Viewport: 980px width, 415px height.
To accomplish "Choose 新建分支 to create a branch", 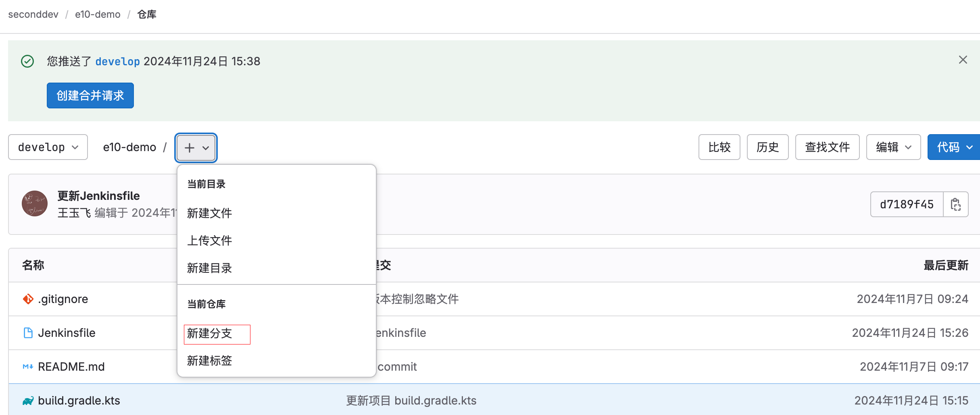I will tap(209, 334).
